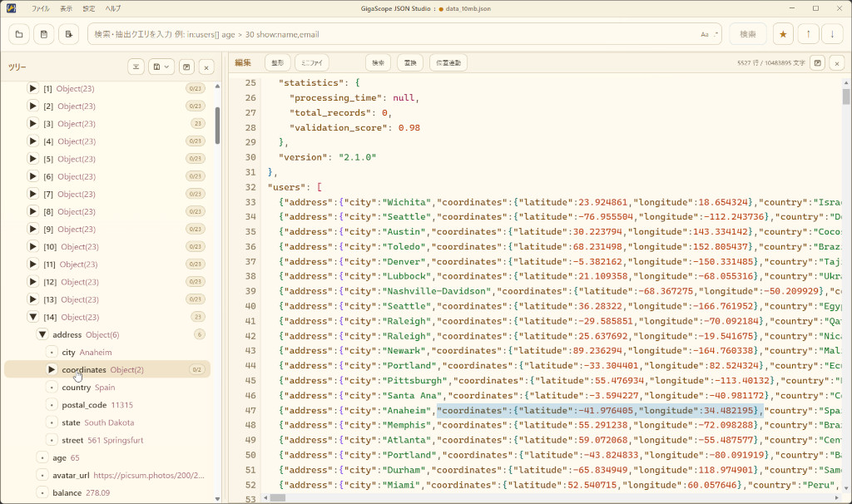Expand tree node [13] Object(23)
Screen dimensions: 852x504
pos(33,299)
